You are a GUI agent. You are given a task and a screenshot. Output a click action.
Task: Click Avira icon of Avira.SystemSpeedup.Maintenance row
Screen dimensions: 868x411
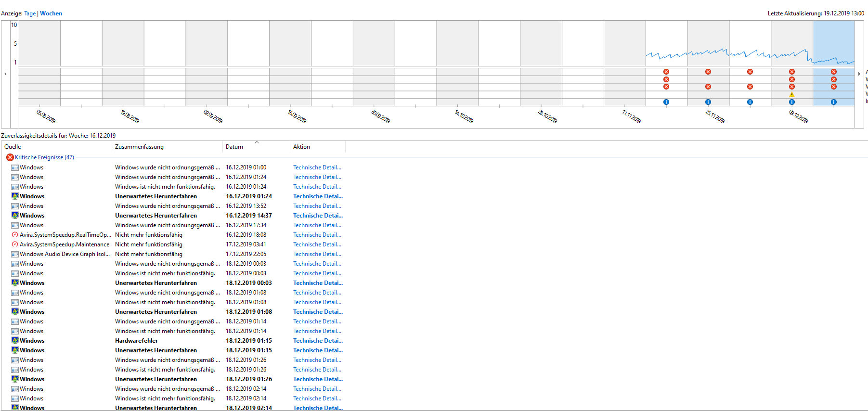(15, 244)
